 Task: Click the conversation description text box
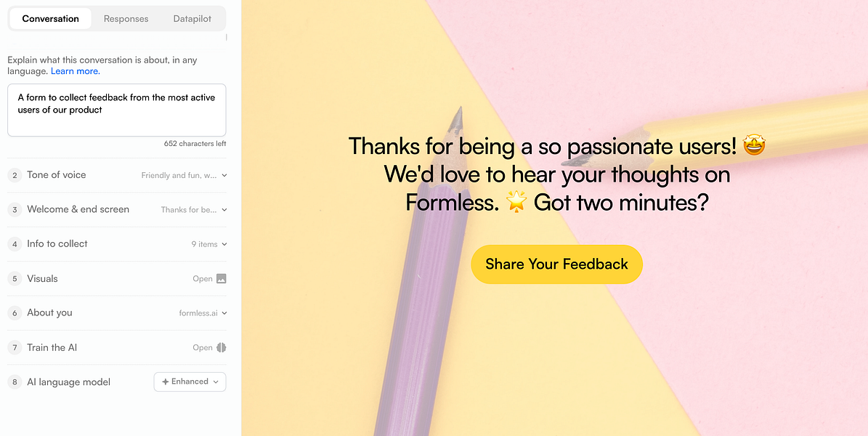tap(116, 110)
